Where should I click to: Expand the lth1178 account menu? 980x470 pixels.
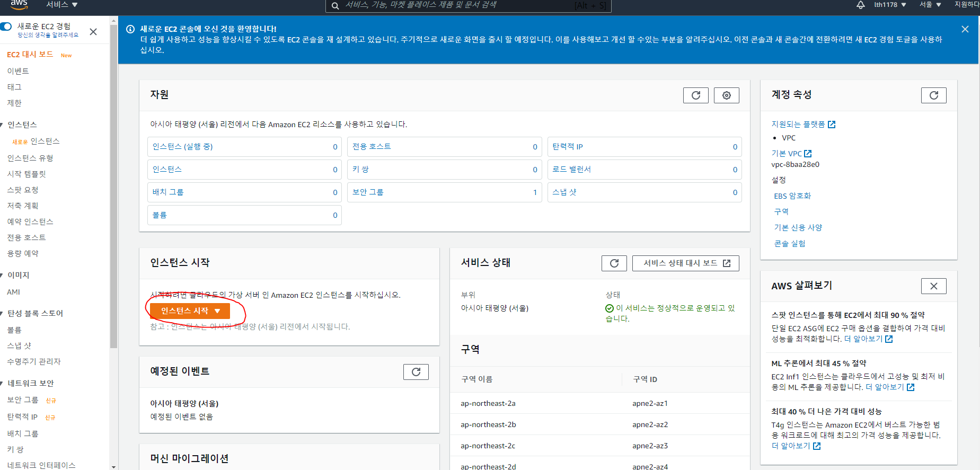[x=890, y=5]
